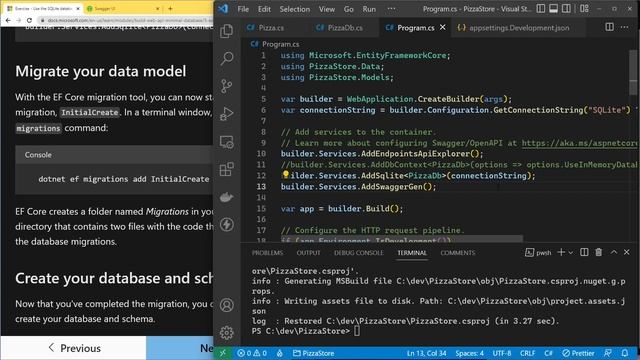Viewport: 640px width, 360px height.
Task: Switch to the PizzaDb.cs editor tab
Action: pos(345,27)
